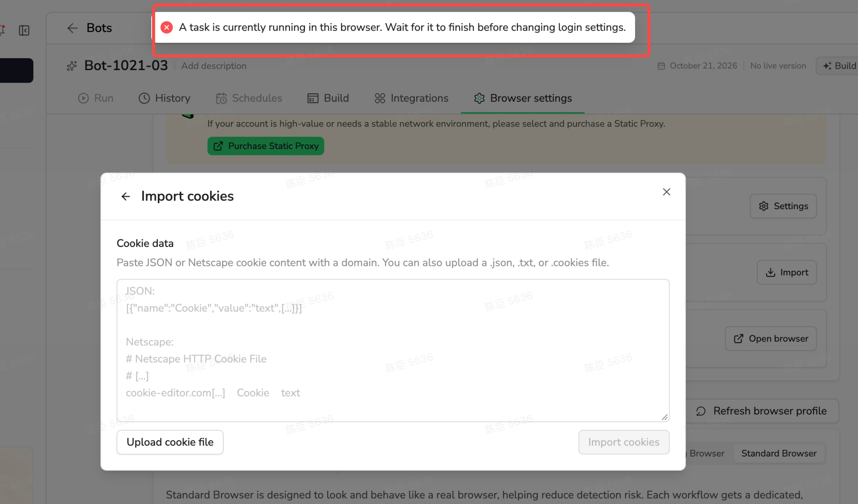Click the Add description field

214,66
